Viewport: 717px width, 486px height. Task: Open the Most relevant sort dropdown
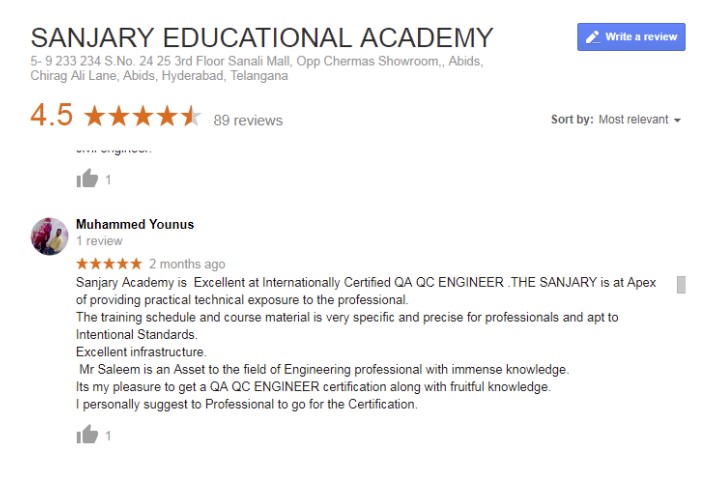click(639, 120)
